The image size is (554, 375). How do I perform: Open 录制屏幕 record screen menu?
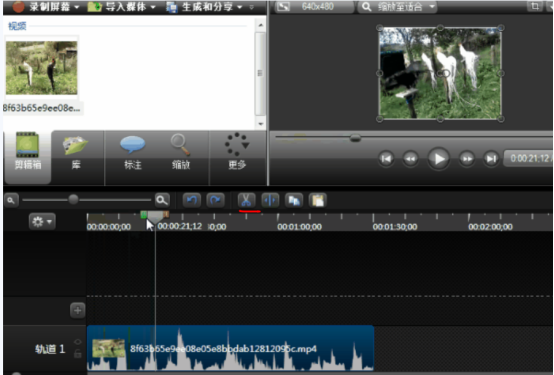45,6
